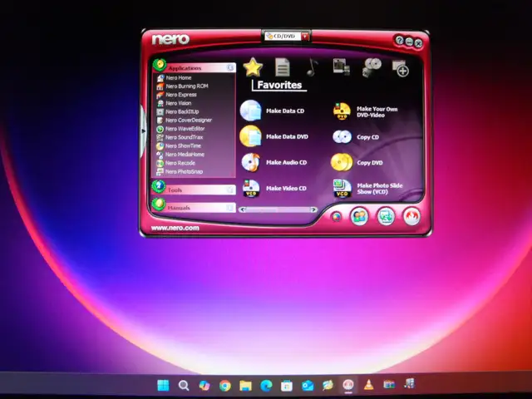Switch to the Copy and Backup discs category

(x=372, y=66)
